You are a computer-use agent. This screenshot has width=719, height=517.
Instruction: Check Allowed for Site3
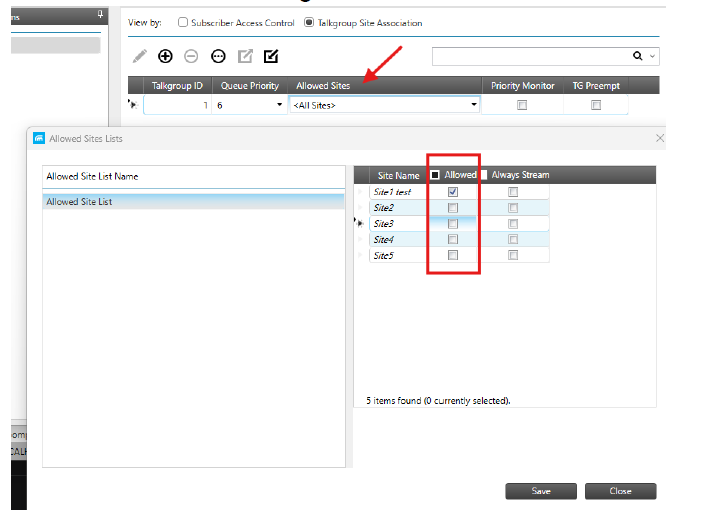coord(453,223)
